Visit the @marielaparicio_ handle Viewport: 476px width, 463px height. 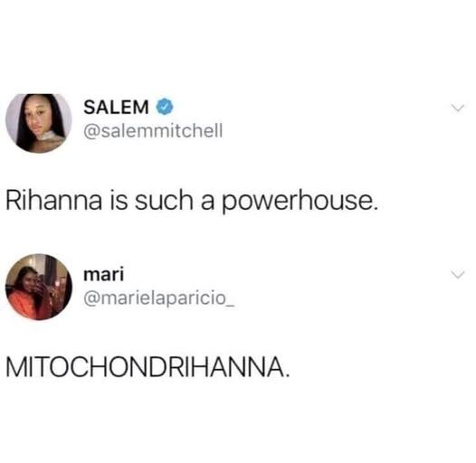[159, 298]
